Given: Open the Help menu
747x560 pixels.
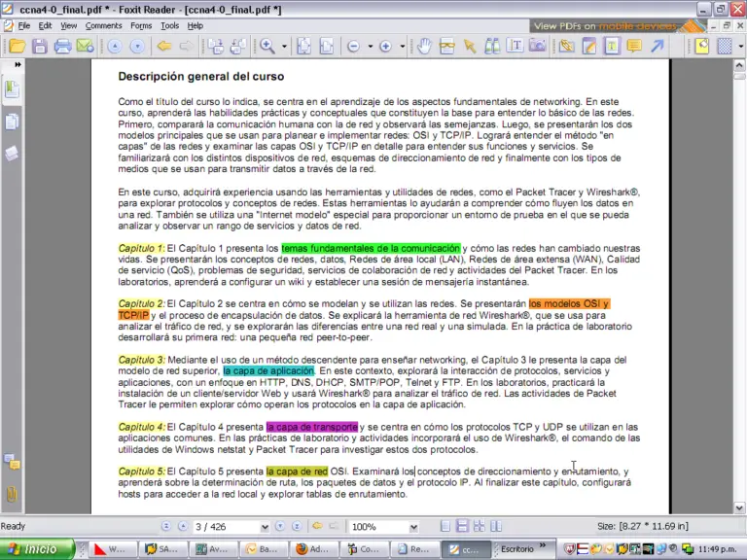Looking at the screenshot, I should [x=195, y=25].
